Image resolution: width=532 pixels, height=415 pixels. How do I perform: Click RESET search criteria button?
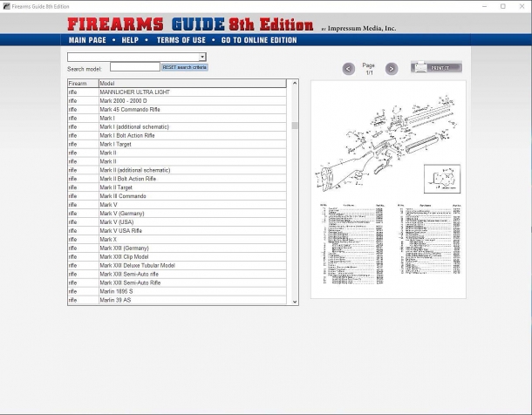(x=185, y=67)
